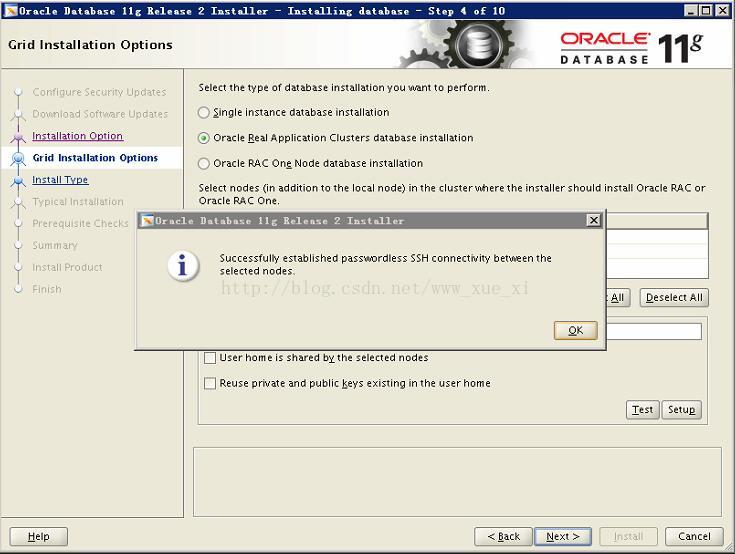
Task: Click the blue information icon in dialog
Action: 183,266
